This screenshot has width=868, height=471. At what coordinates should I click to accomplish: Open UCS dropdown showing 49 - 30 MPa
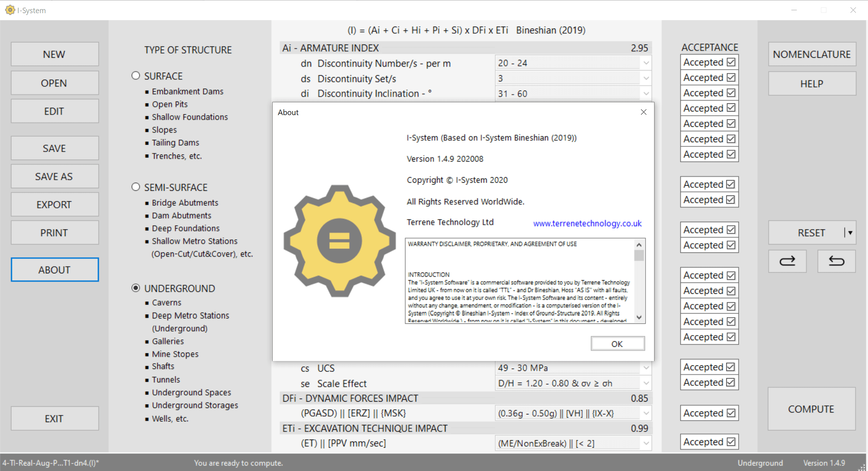click(x=573, y=368)
